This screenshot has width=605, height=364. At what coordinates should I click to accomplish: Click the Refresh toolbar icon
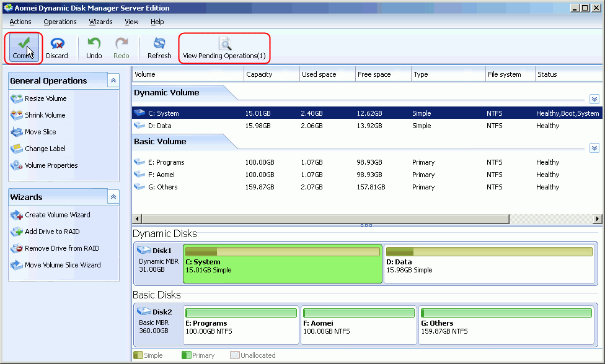159,44
